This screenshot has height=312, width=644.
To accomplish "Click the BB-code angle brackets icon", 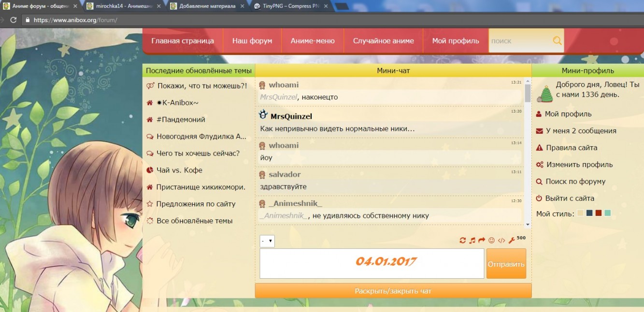I will (x=501, y=241).
